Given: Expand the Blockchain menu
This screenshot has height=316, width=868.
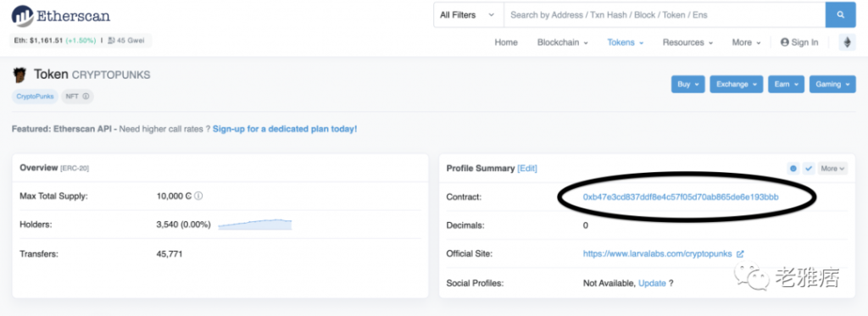Looking at the screenshot, I should [563, 42].
